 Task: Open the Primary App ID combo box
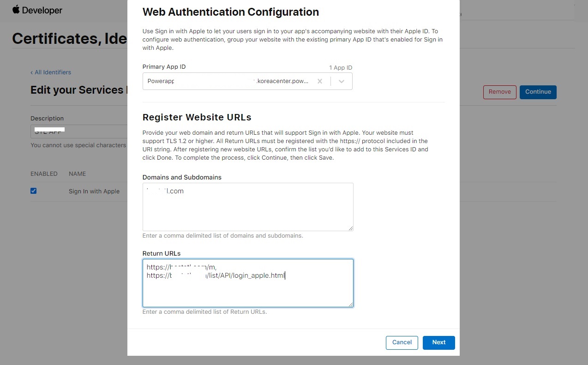231,81
